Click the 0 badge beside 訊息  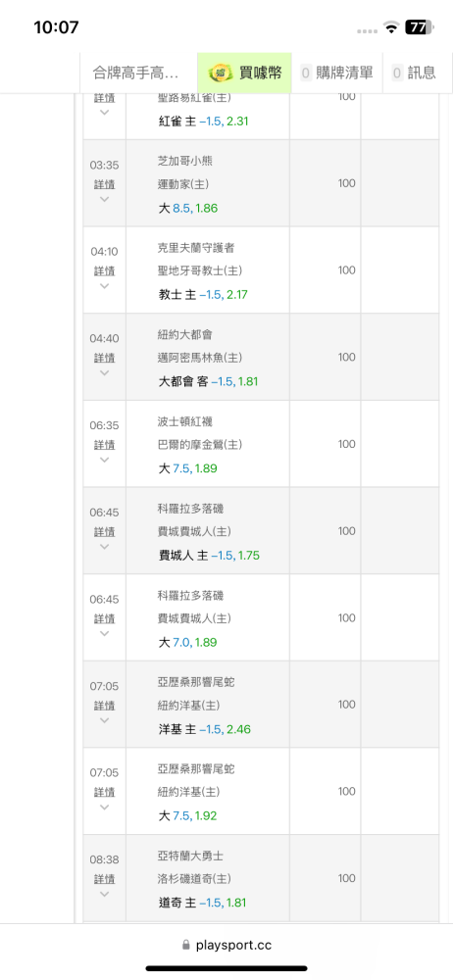(x=398, y=73)
